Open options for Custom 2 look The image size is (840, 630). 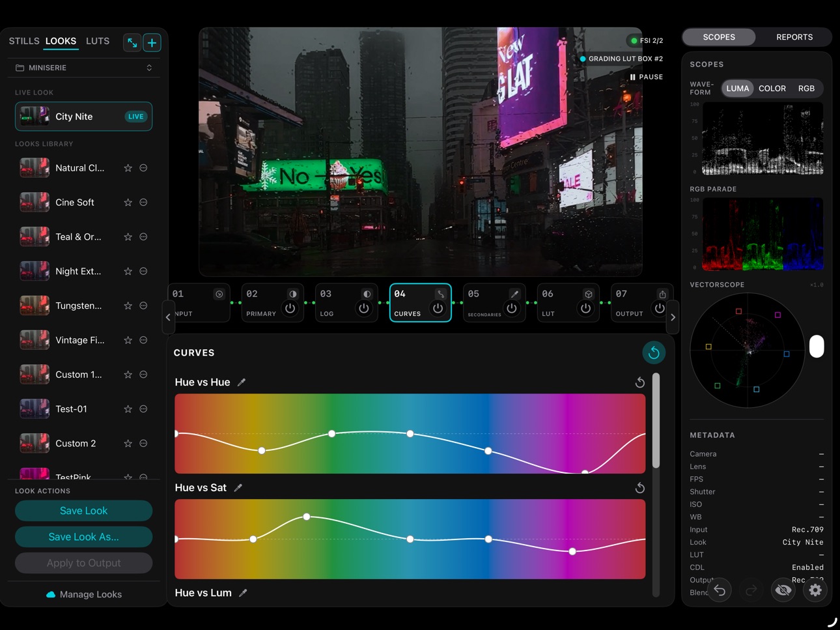(143, 444)
